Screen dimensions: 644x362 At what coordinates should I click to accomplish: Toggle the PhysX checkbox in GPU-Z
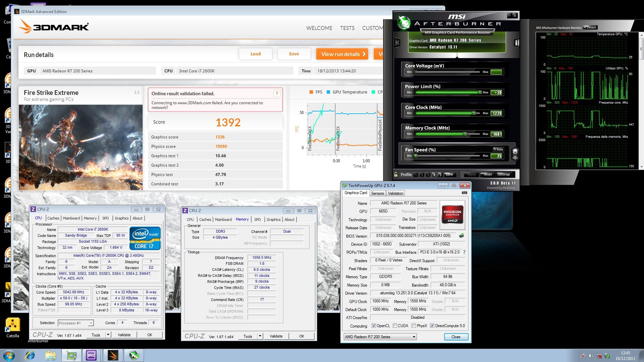click(414, 326)
